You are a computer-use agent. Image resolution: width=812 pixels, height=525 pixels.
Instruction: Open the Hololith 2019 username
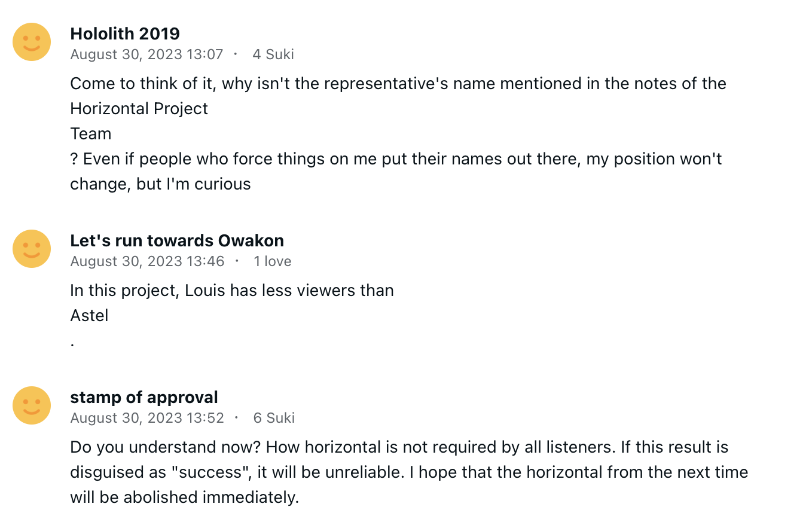tap(125, 33)
